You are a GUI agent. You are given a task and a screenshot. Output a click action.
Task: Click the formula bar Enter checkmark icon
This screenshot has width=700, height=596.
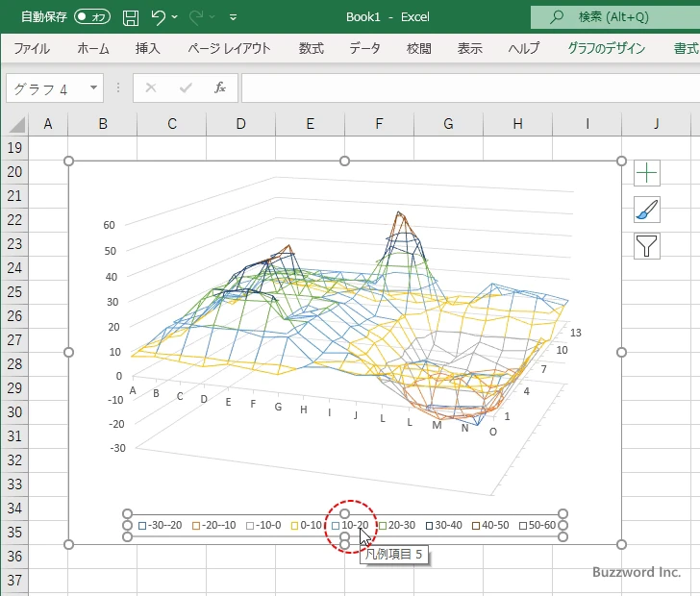(186, 87)
